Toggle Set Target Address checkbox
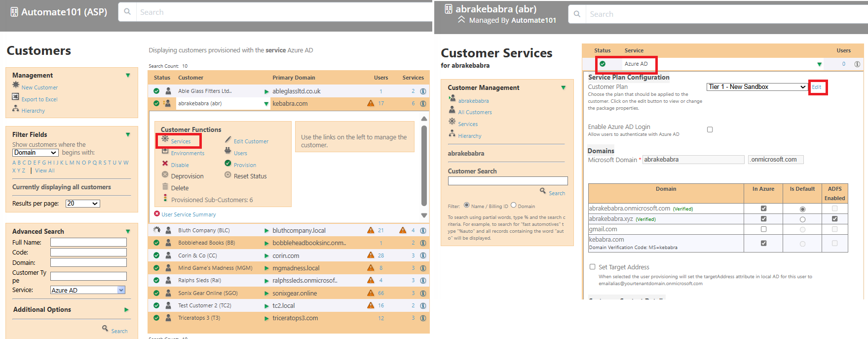 (593, 267)
